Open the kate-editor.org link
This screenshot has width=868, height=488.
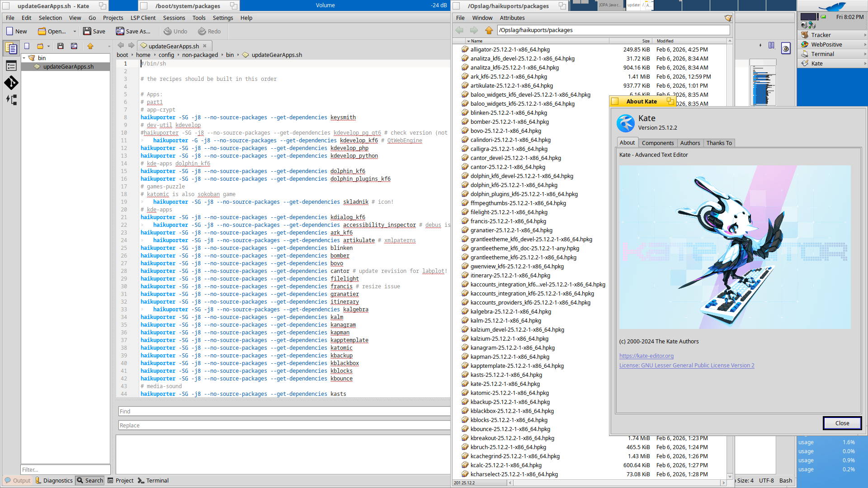click(x=646, y=356)
